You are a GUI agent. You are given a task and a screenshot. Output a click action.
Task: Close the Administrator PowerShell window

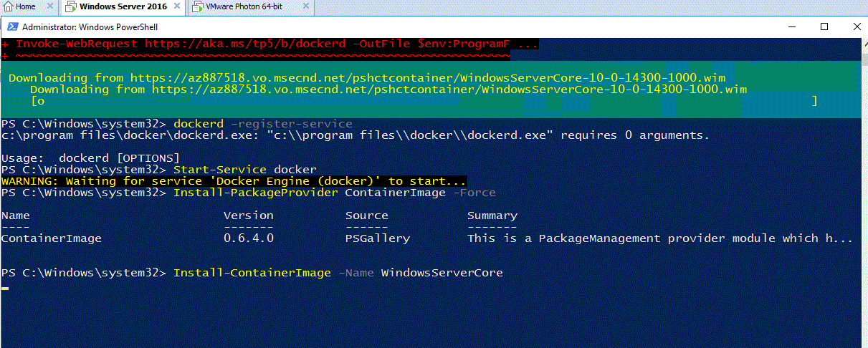pyautogui.click(x=855, y=26)
